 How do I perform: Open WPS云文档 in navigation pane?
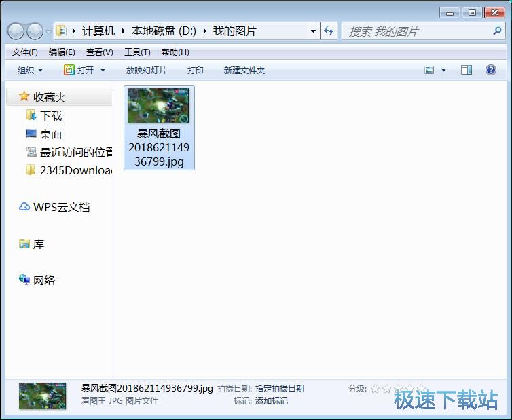click(x=61, y=207)
